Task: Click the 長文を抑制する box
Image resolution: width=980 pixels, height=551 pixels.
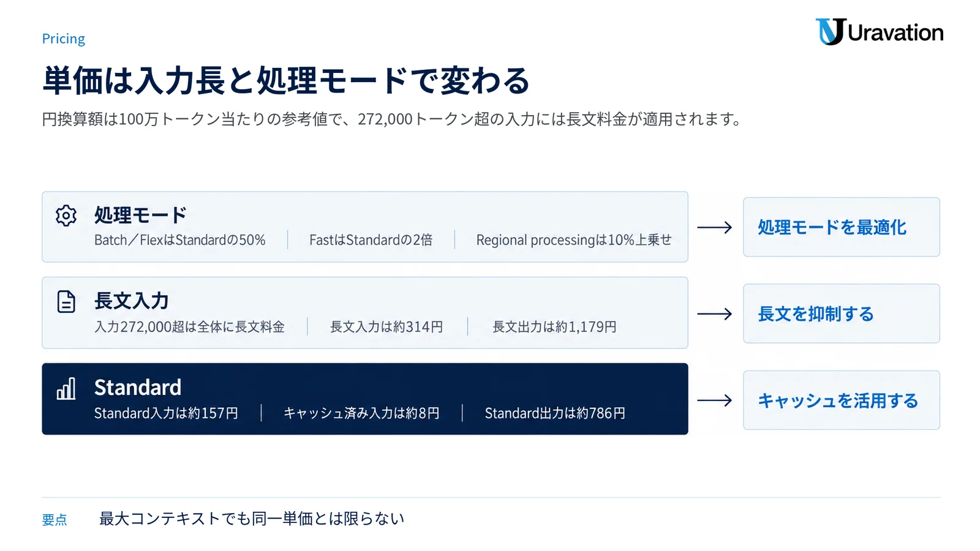Action: click(x=841, y=313)
